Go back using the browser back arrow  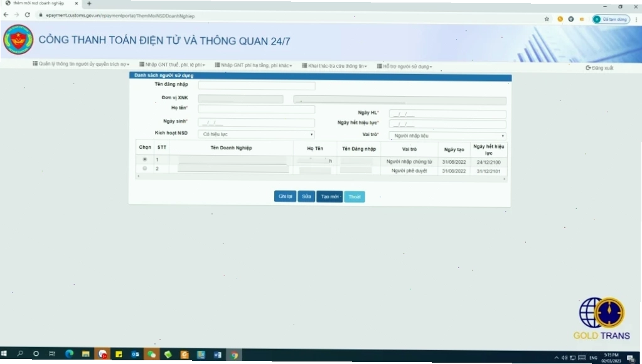[x=6, y=14]
